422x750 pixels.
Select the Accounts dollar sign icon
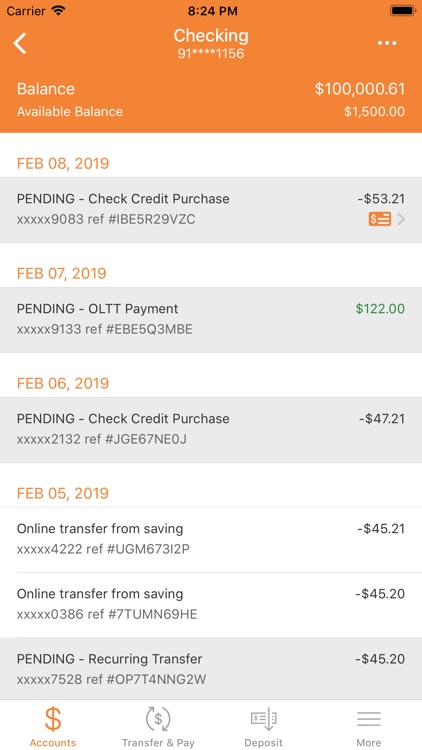53,719
